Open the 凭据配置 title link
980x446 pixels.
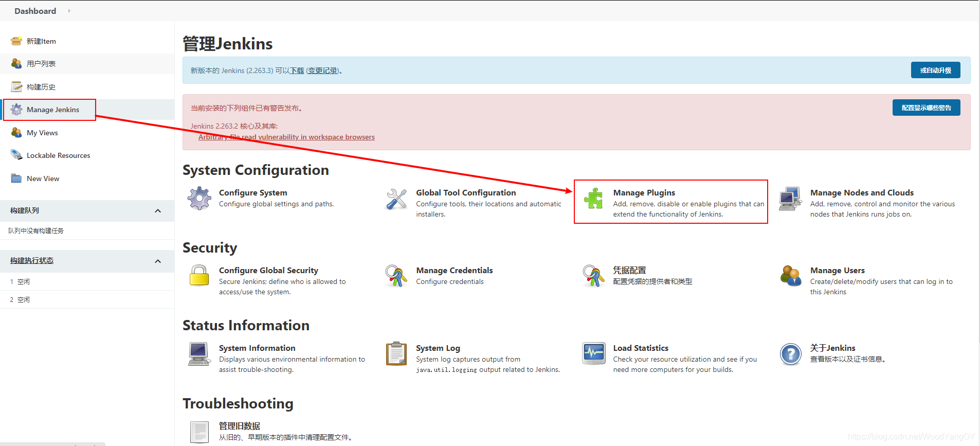pyautogui.click(x=629, y=270)
